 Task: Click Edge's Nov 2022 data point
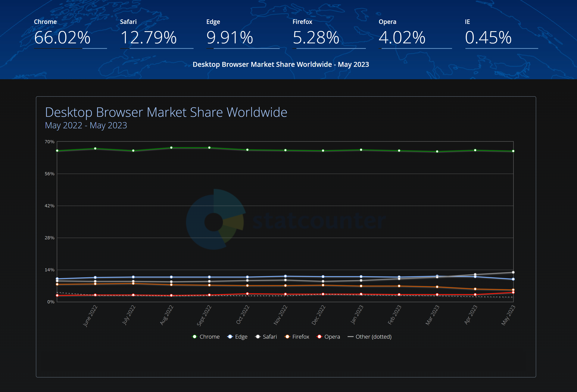click(x=285, y=276)
